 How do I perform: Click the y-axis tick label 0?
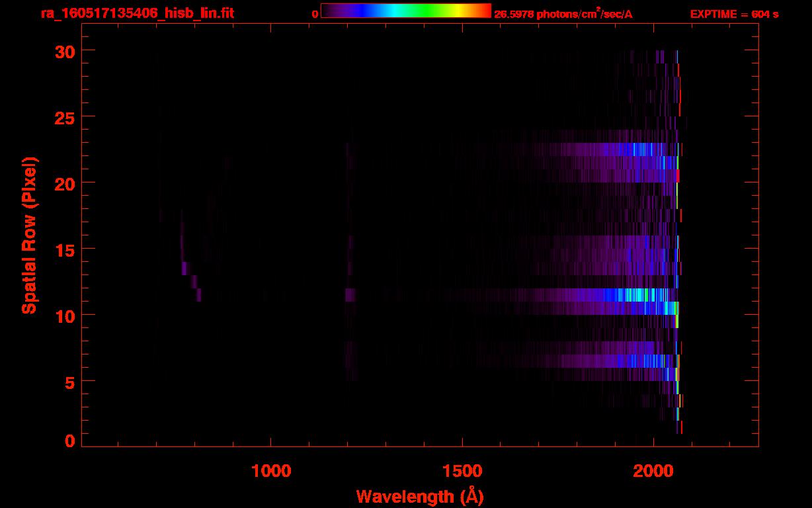pos(70,441)
